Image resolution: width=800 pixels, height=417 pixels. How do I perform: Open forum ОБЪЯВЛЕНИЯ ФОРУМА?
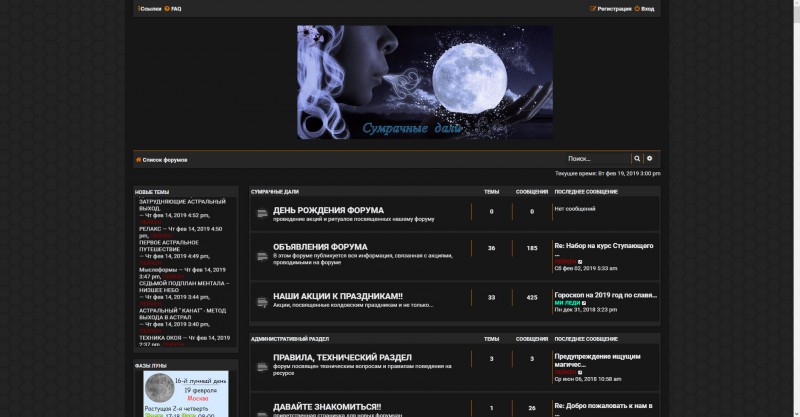click(320, 247)
